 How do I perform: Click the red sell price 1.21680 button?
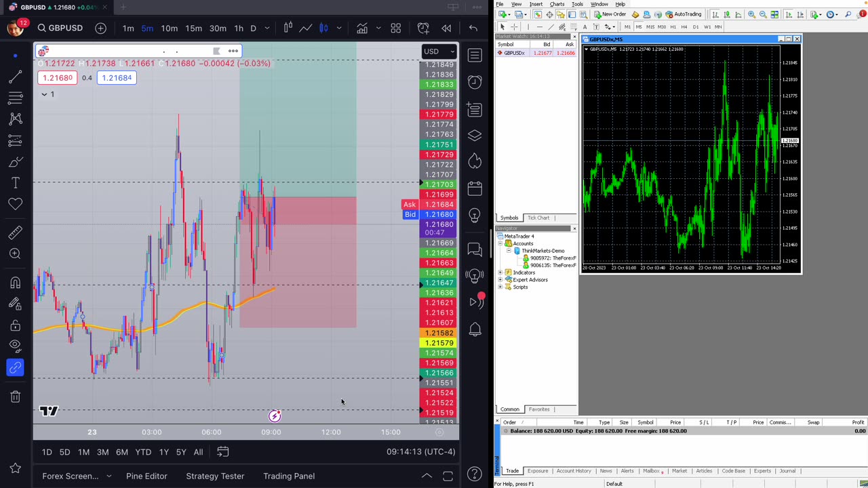tap(58, 78)
